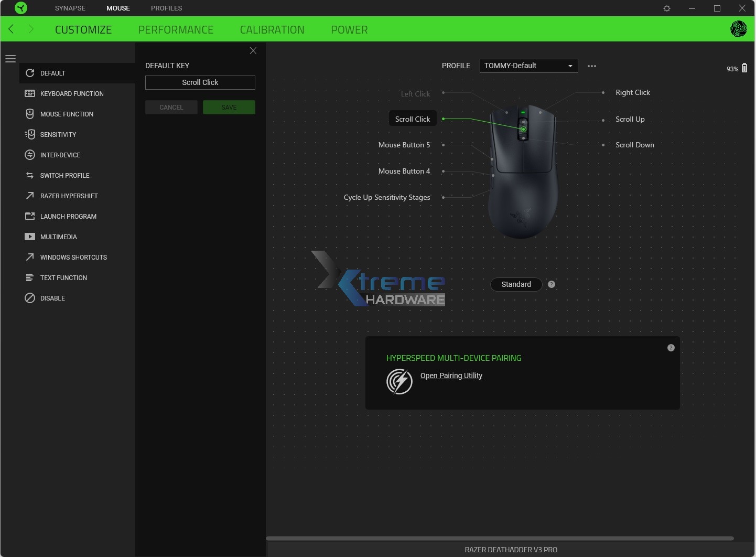This screenshot has width=756, height=557.
Task: Close the Default Key panel
Action: pos(253,51)
